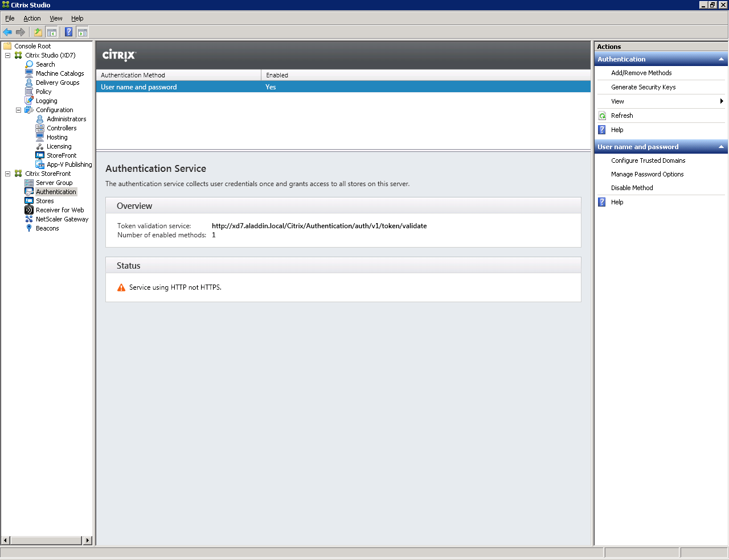
Task: Click the Show/Hide Action Pane toolbar icon
Action: [83, 32]
